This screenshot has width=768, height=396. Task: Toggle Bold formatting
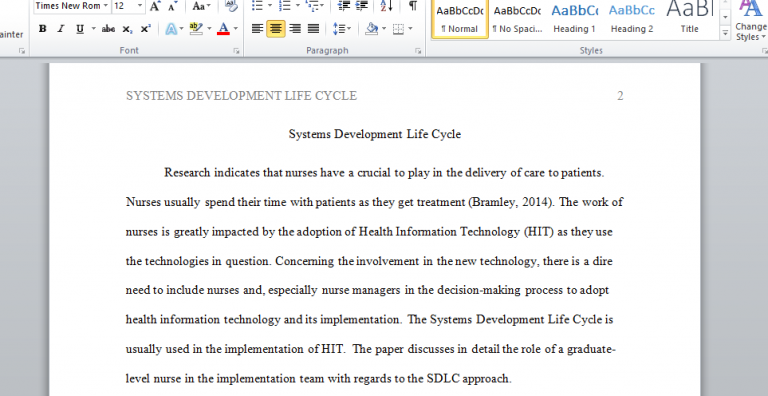tap(43, 29)
